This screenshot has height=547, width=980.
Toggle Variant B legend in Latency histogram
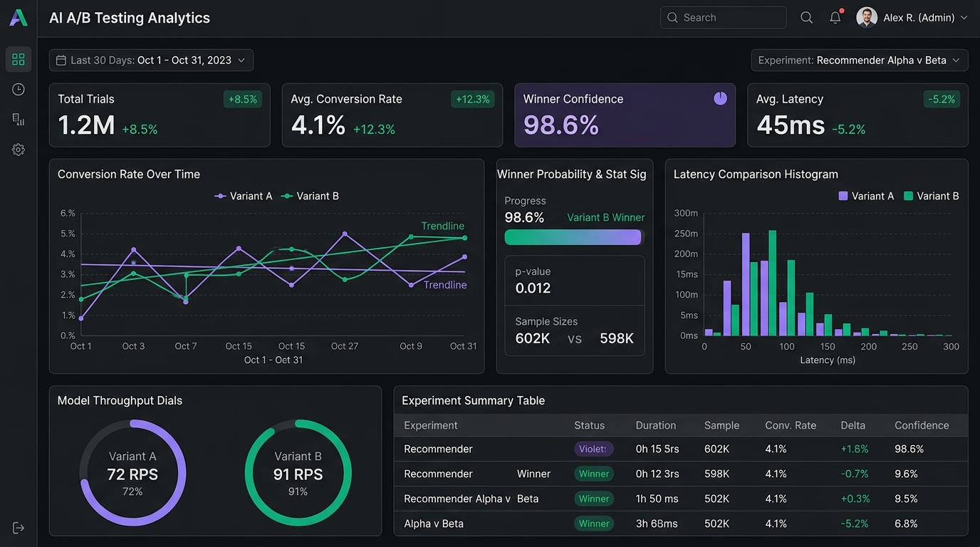(931, 196)
